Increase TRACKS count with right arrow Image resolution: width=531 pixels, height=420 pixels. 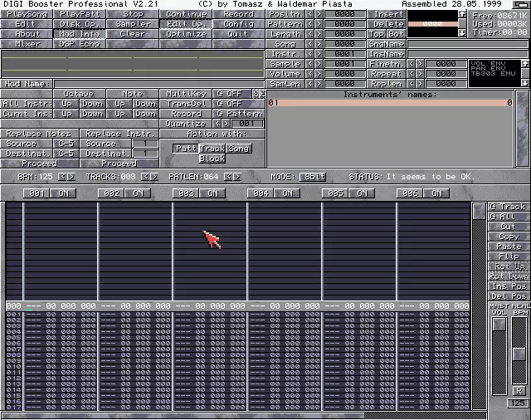(154, 177)
